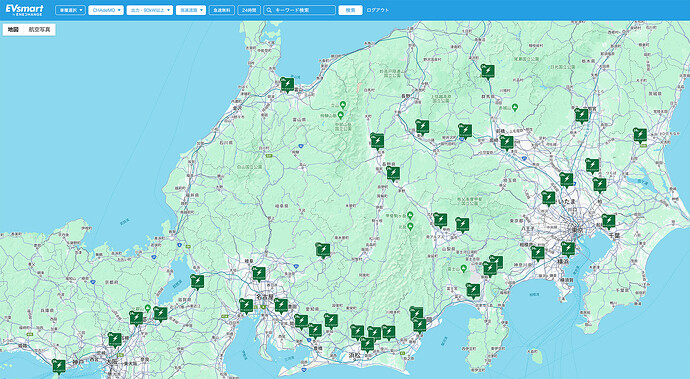Select isolated charger marker northeast of 名古屋
Screen dimensions: 690x379
click(x=323, y=250)
